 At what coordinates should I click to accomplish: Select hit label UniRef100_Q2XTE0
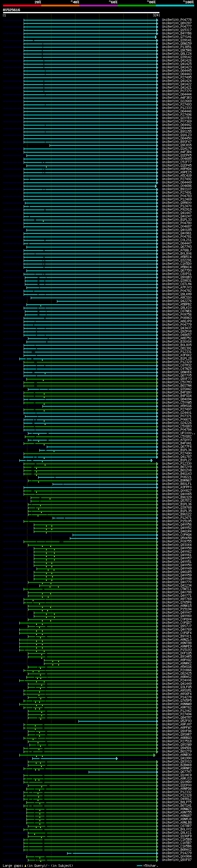(177, 118)
